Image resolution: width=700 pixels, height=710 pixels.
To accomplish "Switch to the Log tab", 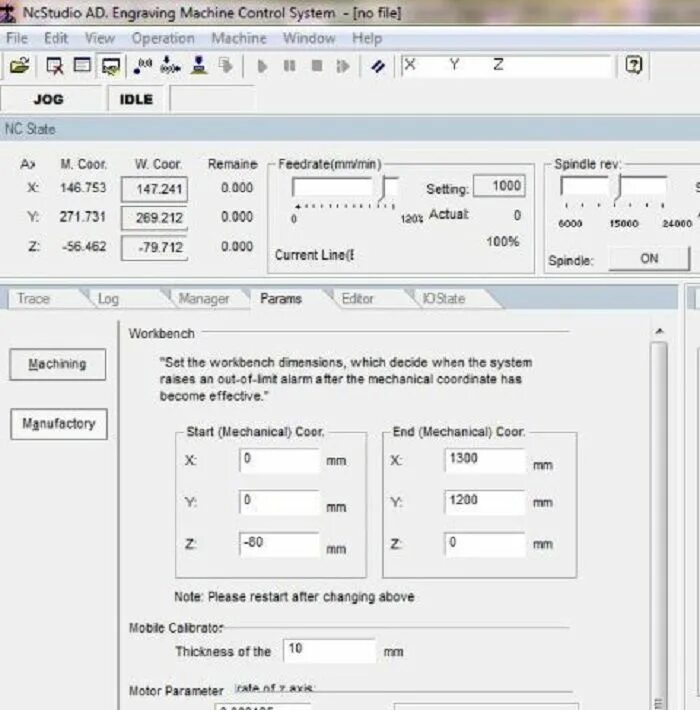I will tap(127, 299).
